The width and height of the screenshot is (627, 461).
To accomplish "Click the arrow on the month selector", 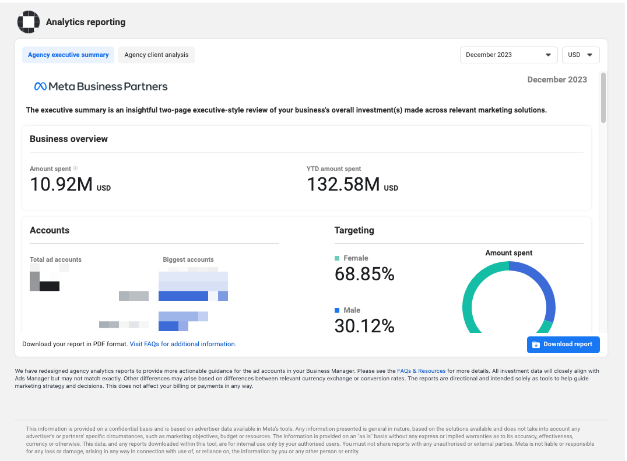I will [x=548, y=55].
